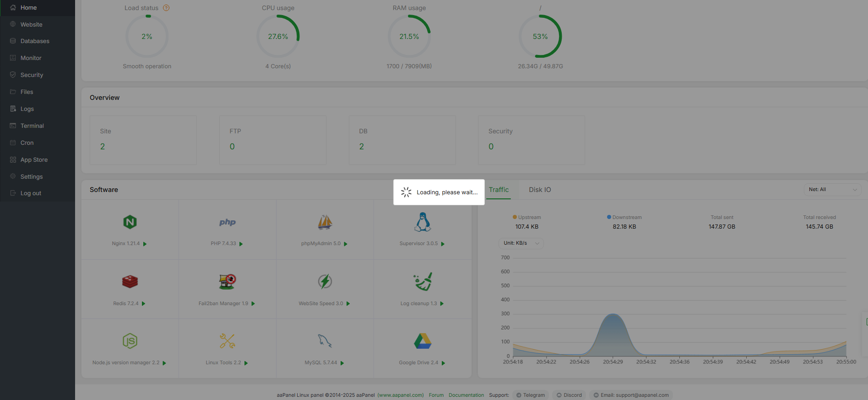The image size is (868, 400).
Task: Click play arrow beside Supervisor 3.0.5
Action: pos(443,244)
